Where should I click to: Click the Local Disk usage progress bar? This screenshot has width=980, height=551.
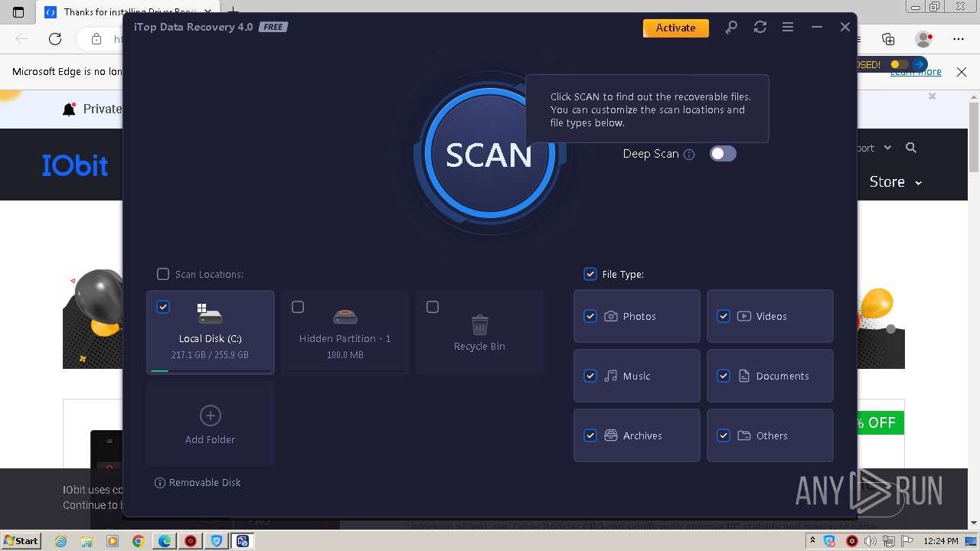coord(211,370)
